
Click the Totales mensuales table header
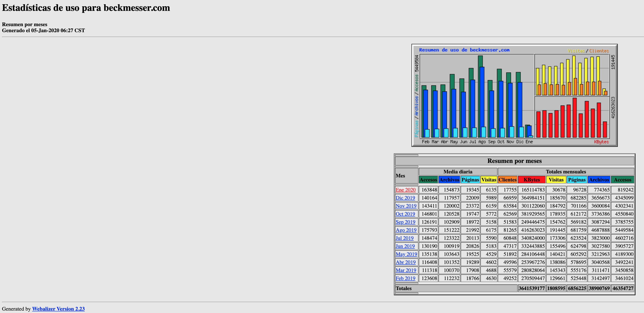tap(565, 171)
